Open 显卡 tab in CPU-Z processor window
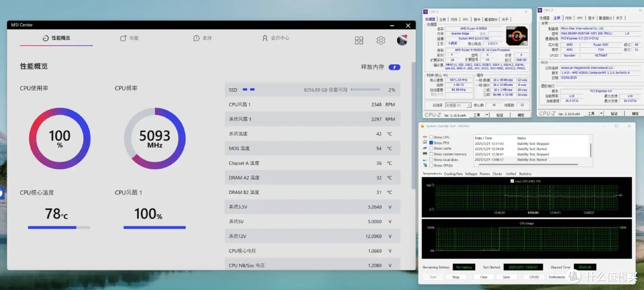This screenshot has width=644, height=290. click(x=476, y=19)
